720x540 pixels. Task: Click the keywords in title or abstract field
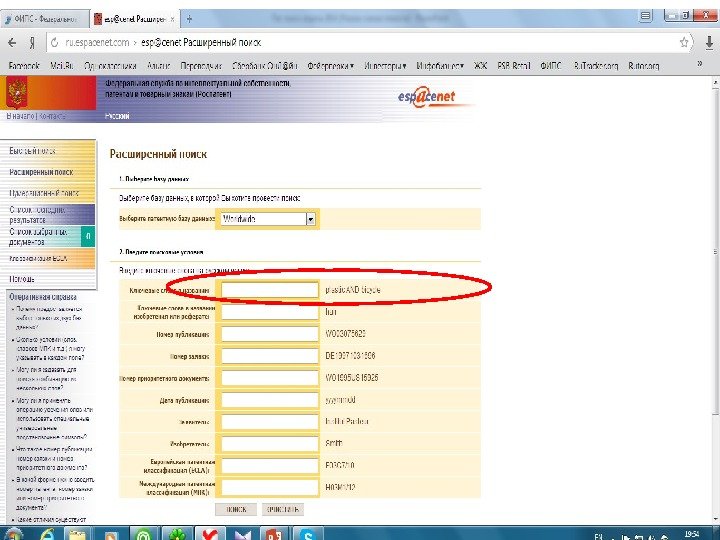tap(270, 312)
